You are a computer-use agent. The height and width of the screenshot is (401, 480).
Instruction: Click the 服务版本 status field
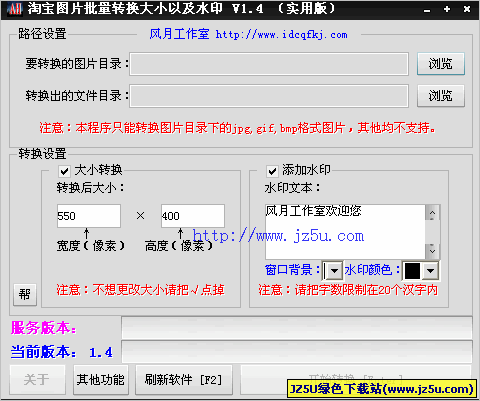[x=297, y=328]
